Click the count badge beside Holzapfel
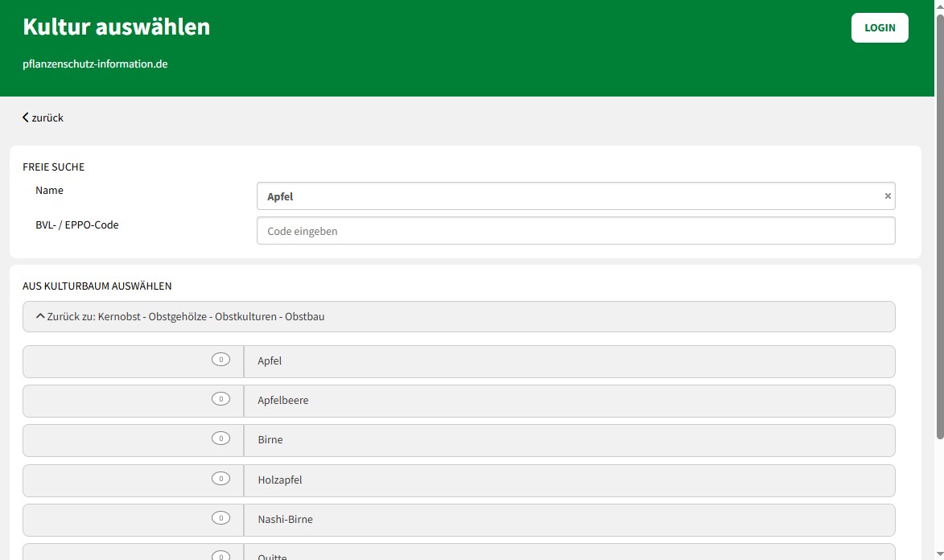Viewport: 944px width, 560px height. [221, 479]
